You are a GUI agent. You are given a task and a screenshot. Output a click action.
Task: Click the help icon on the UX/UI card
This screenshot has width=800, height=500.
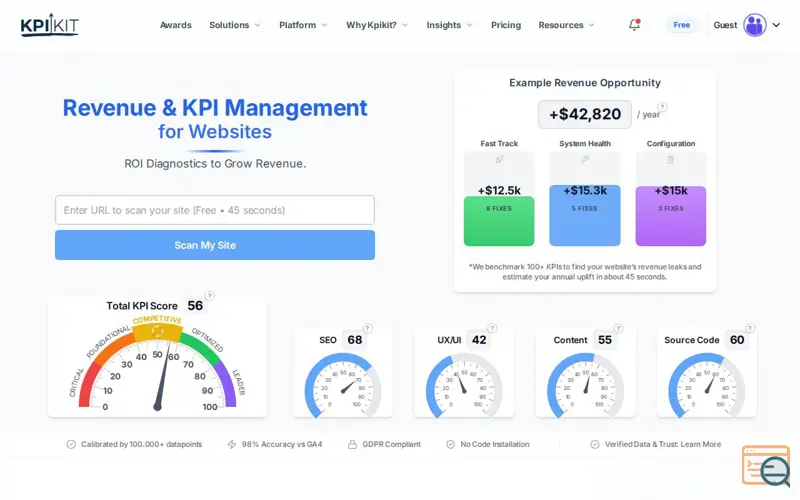[492, 328]
